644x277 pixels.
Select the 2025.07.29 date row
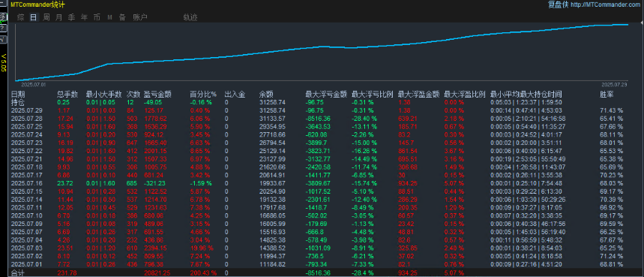coord(27,110)
